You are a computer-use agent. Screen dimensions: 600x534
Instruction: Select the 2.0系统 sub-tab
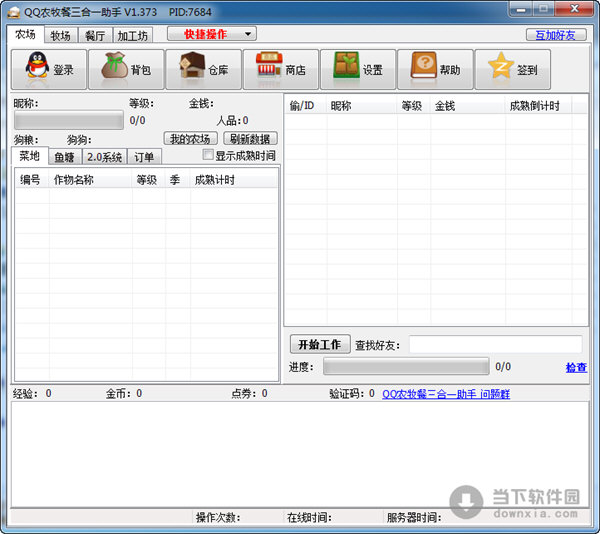pyautogui.click(x=104, y=157)
